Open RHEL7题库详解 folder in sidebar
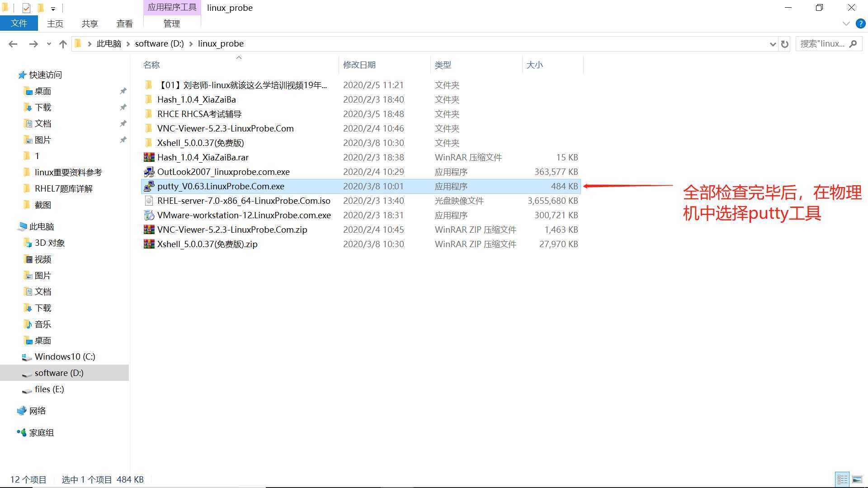The width and height of the screenshot is (868, 488). coord(64,188)
